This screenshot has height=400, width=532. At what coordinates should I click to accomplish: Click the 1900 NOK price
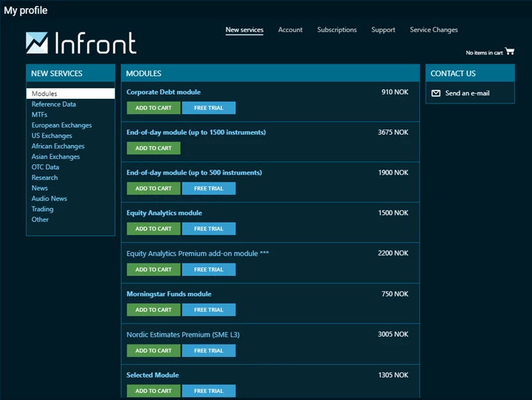tap(393, 173)
